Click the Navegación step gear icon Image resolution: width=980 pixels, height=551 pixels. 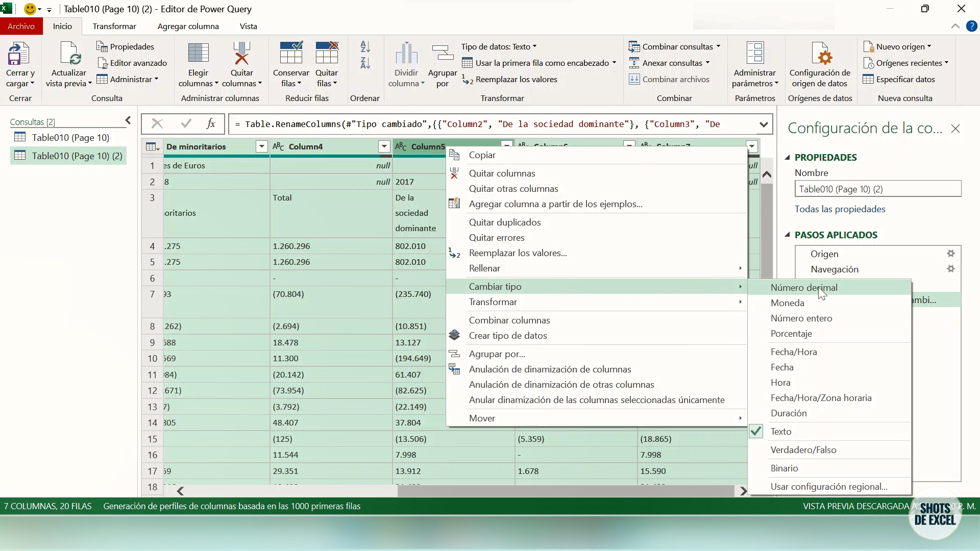point(950,269)
